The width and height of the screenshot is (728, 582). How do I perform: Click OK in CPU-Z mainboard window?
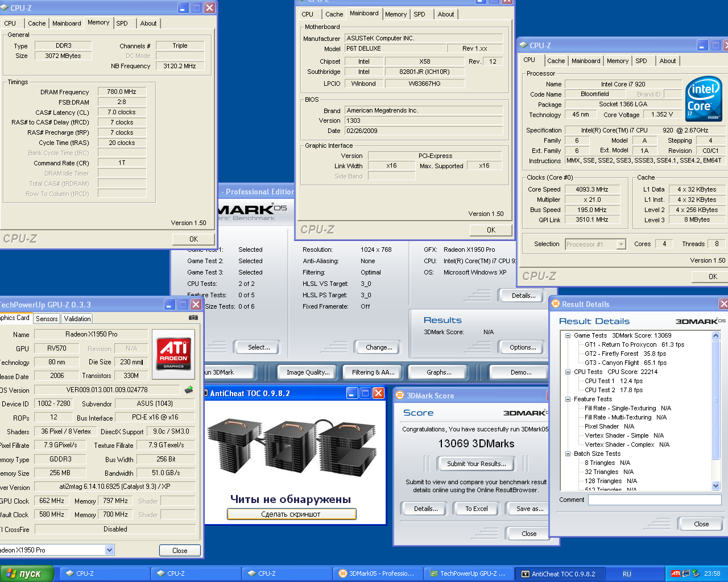[491, 230]
